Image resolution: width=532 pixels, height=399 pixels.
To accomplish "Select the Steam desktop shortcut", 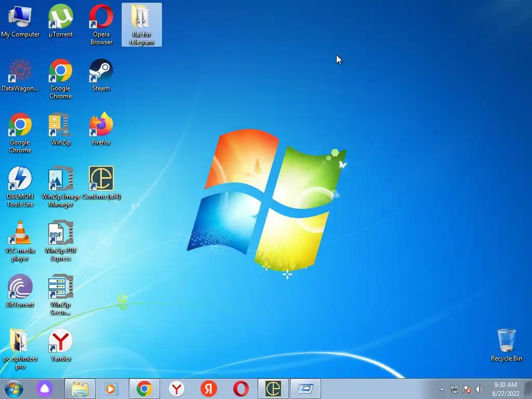I will pos(101,76).
